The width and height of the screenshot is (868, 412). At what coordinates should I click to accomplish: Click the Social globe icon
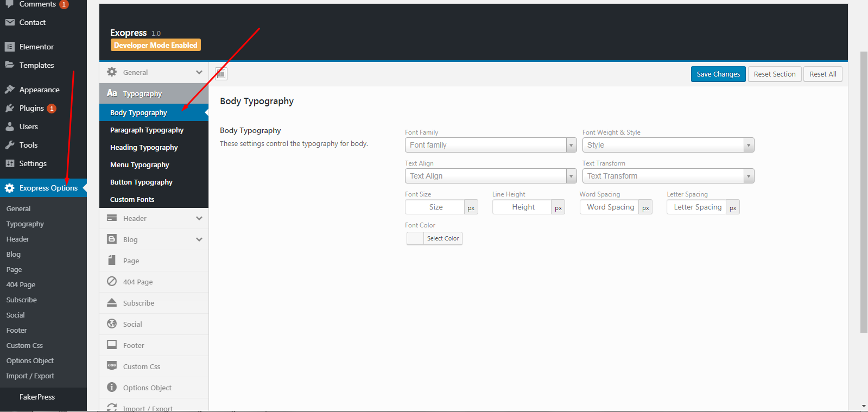(x=112, y=324)
